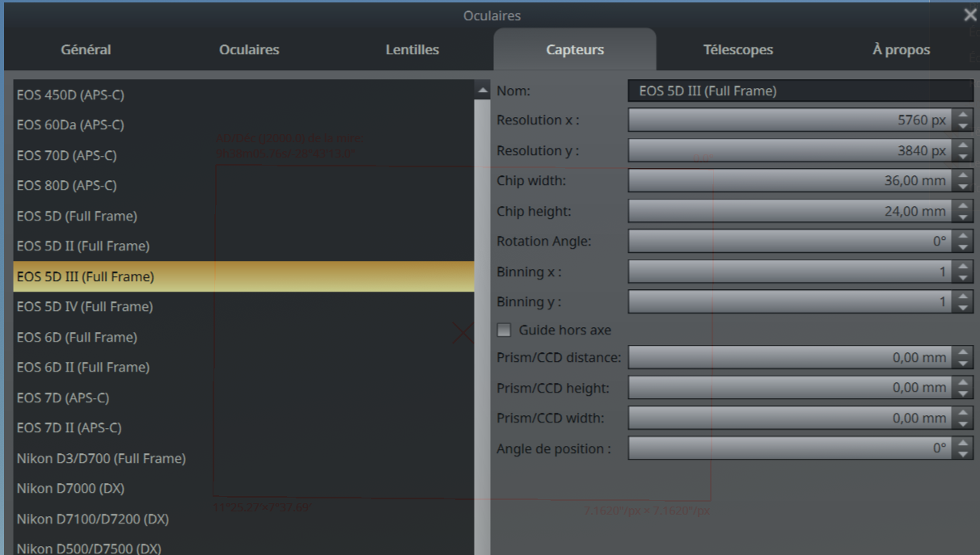Select EOS 6D (Full Frame) sensor

[243, 337]
